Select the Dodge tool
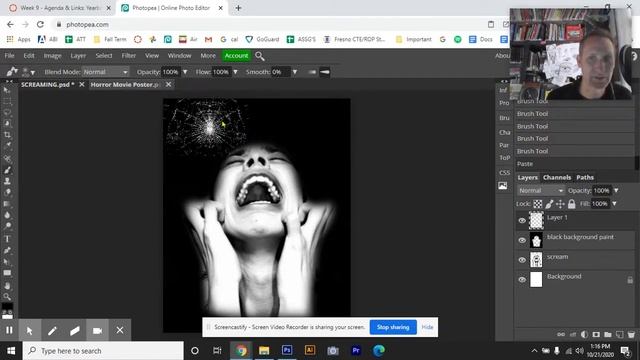The image size is (640, 360). coord(7,225)
